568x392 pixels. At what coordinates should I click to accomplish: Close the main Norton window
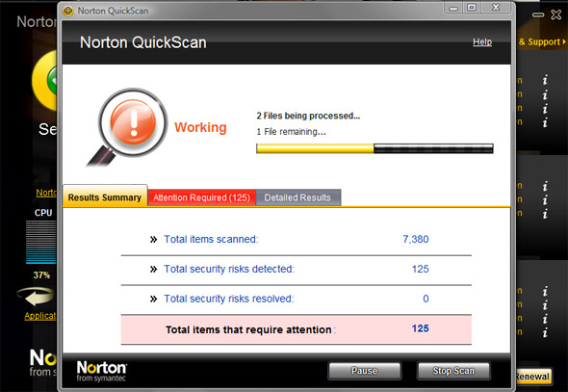coord(556,14)
